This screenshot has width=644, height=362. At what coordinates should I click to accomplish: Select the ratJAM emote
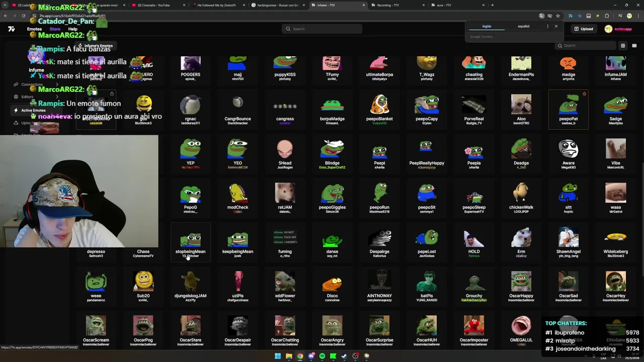coord(285,198)
